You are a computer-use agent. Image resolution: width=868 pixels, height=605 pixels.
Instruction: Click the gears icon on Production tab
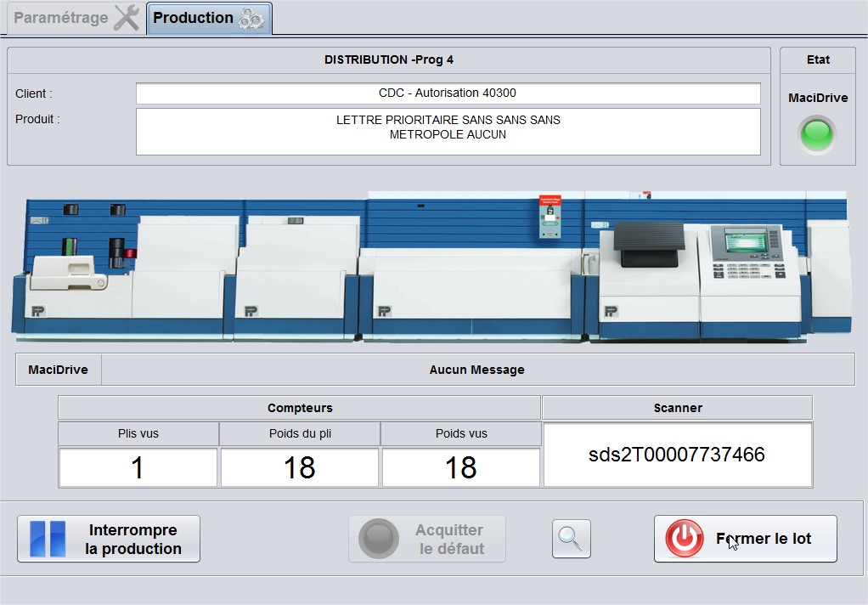point(251,19)
